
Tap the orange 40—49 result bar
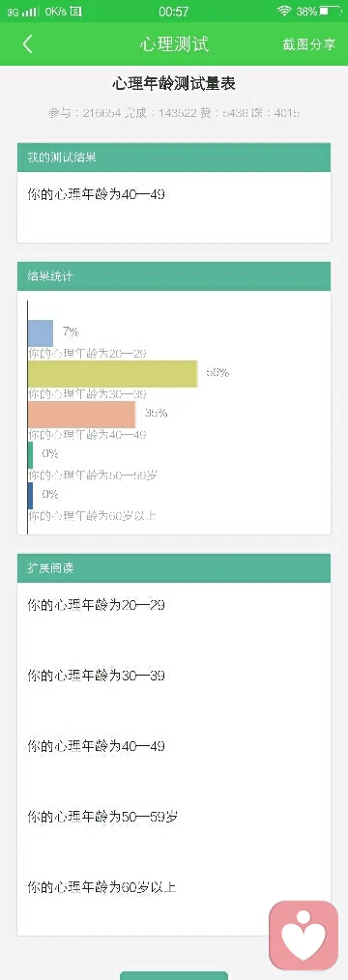point(82,415)
